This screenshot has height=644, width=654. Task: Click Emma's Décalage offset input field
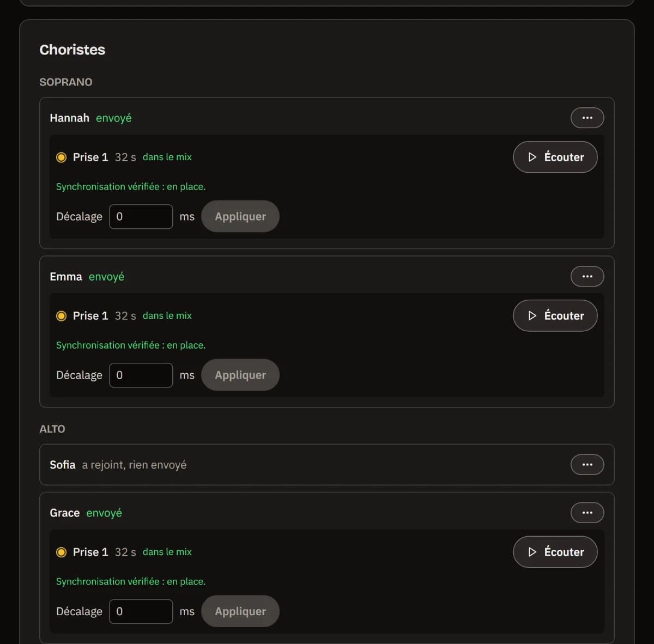[x=141, y=375]
